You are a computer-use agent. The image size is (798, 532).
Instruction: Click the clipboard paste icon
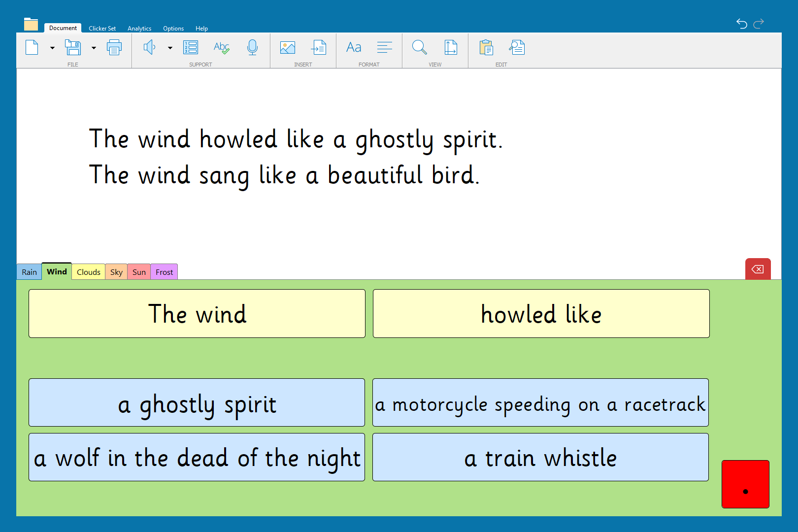point(486,48)
